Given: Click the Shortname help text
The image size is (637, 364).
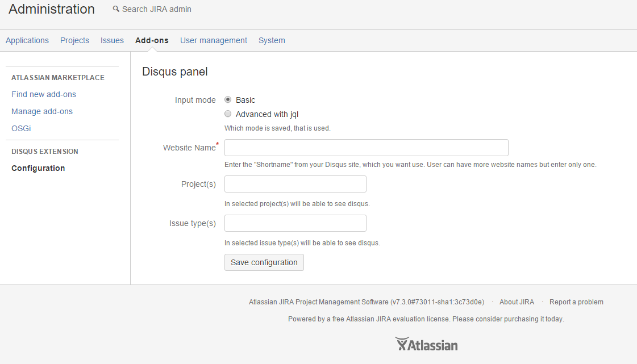Looking at the screenshot, I should 410,164.
